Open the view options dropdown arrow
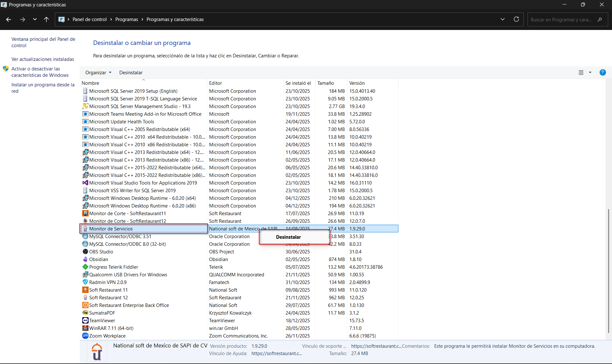This screenshot has width=612, height=364. point(590,72)
